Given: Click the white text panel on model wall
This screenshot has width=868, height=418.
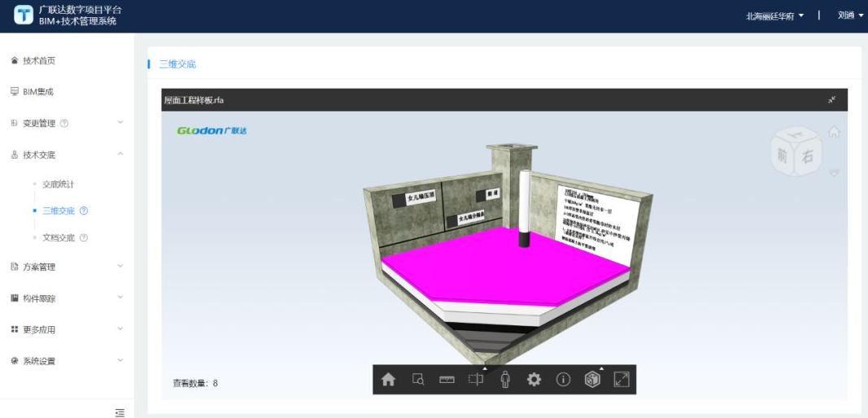Looking at the screenshot, I should pyautogui.click(x=598, y=224).
